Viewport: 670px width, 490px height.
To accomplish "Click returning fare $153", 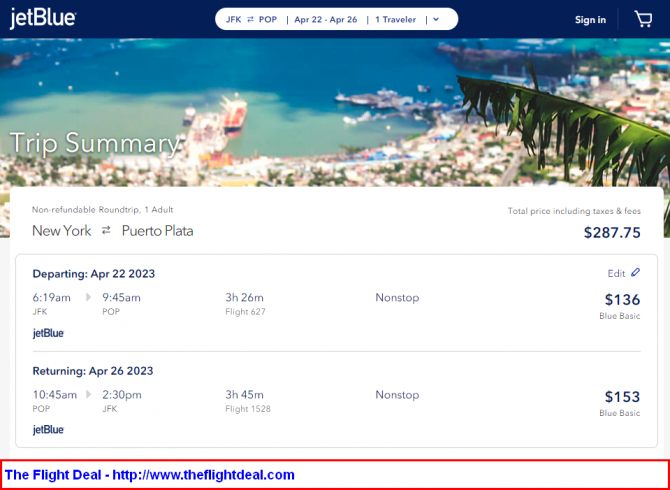I will click(622, 396).
